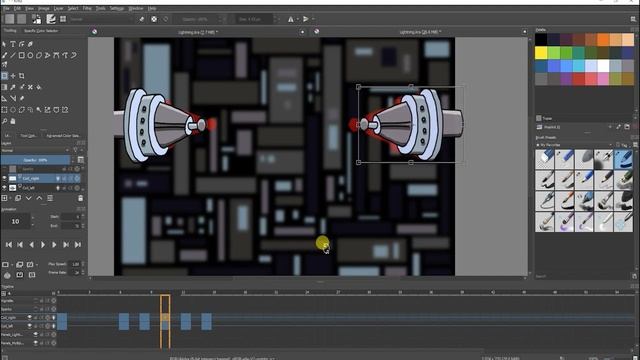Switch to Advanced Color Selector tab

point(62,136)
